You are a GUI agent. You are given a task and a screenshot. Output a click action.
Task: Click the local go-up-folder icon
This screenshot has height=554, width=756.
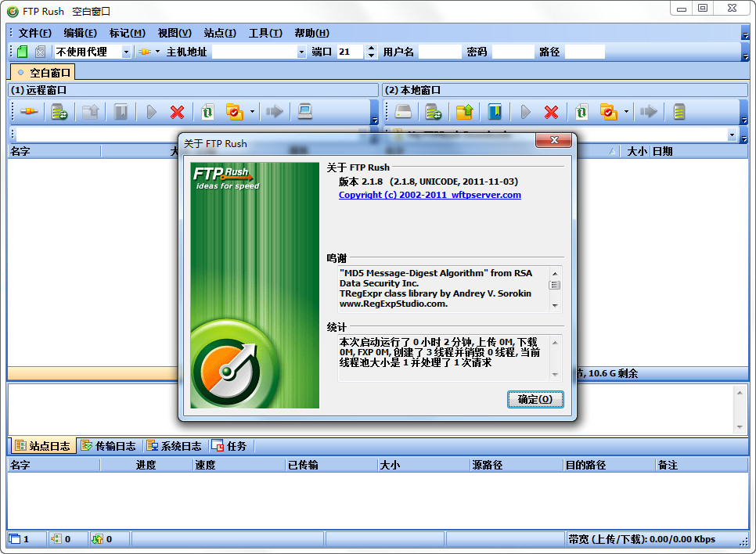[x=464, y=112]
